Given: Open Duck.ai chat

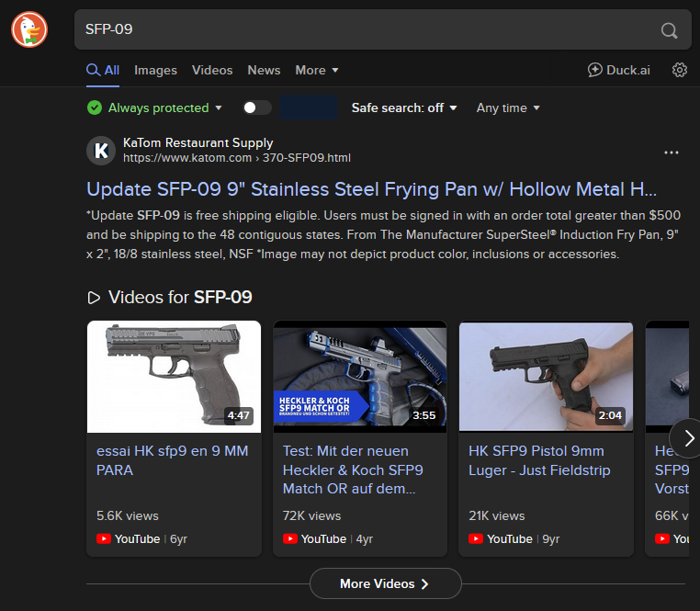Looking at the screenshot, I should tap(619, 70).
